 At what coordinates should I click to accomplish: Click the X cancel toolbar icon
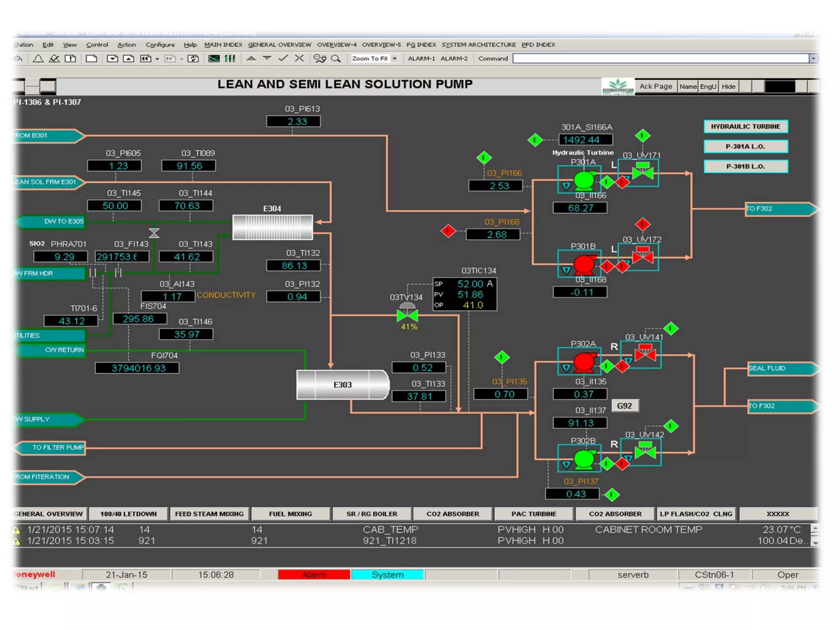[299, 59]
